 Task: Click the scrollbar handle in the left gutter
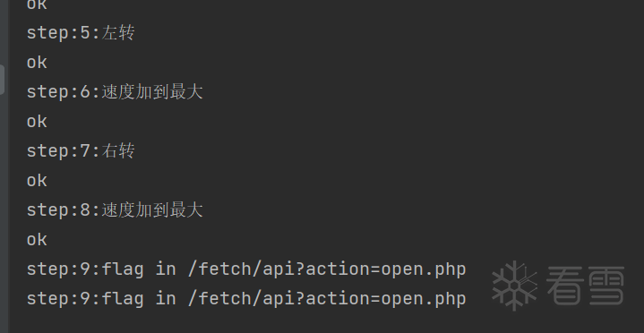point(2,80)
